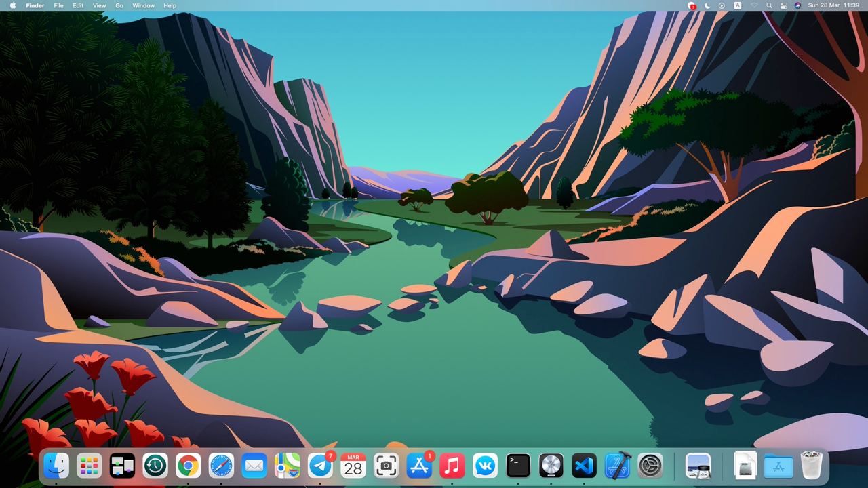868x488 pixels.
Task: Open Maps from the Dock
Action: pyautogui.click(x=287, y=466)
